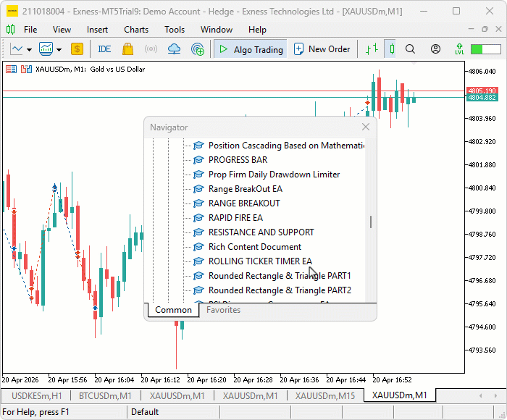Click the MetaTrader application icon in menu bar
This screenshot has height=420, width=507.
[10, 30]
